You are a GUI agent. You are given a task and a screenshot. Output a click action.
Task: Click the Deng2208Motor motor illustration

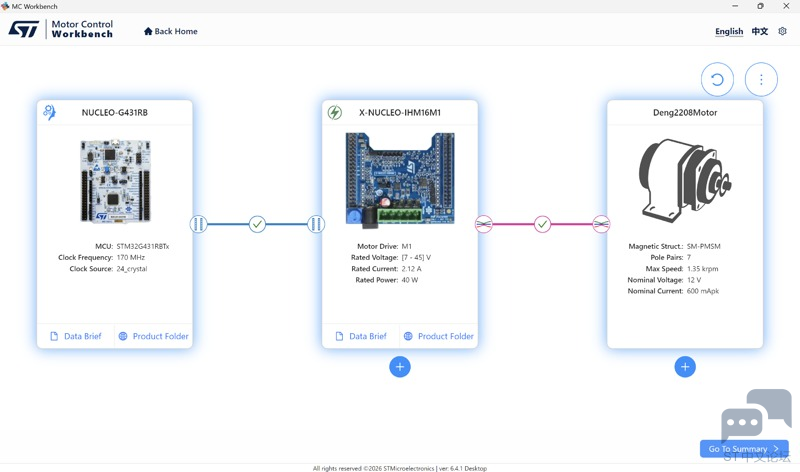(x=685, y=180)
